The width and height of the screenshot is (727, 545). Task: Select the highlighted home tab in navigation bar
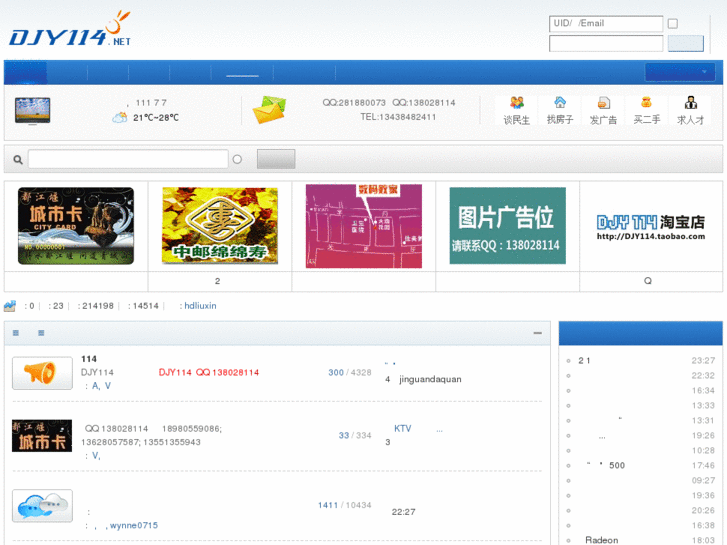26,73
